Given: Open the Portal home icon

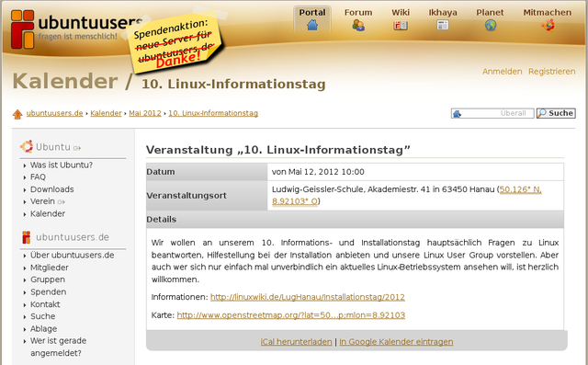Looking at the screenshot, I should coord(312,26).
